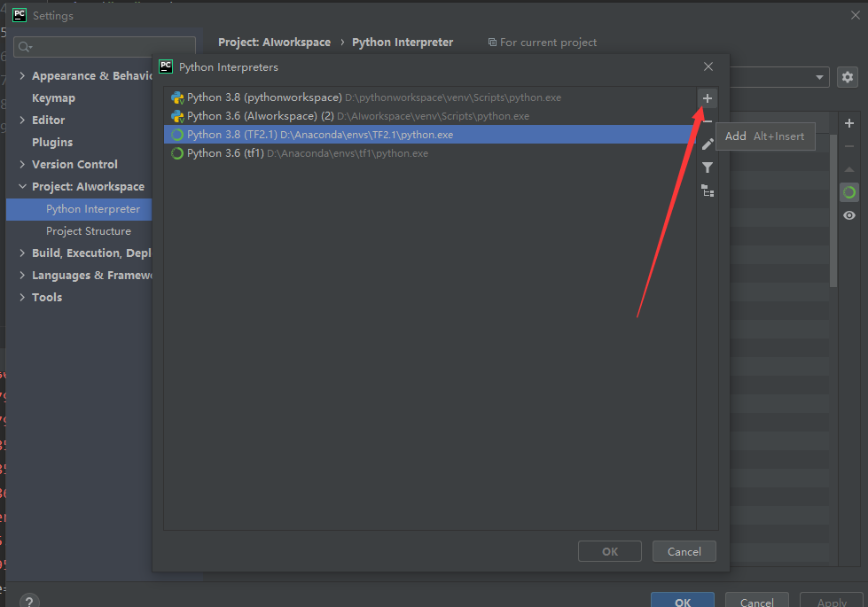This screenshot has height=607, width=868.
Task: Click the conda ring icon of TF2.1 interpreter
Action: click(x=177, y=135)
